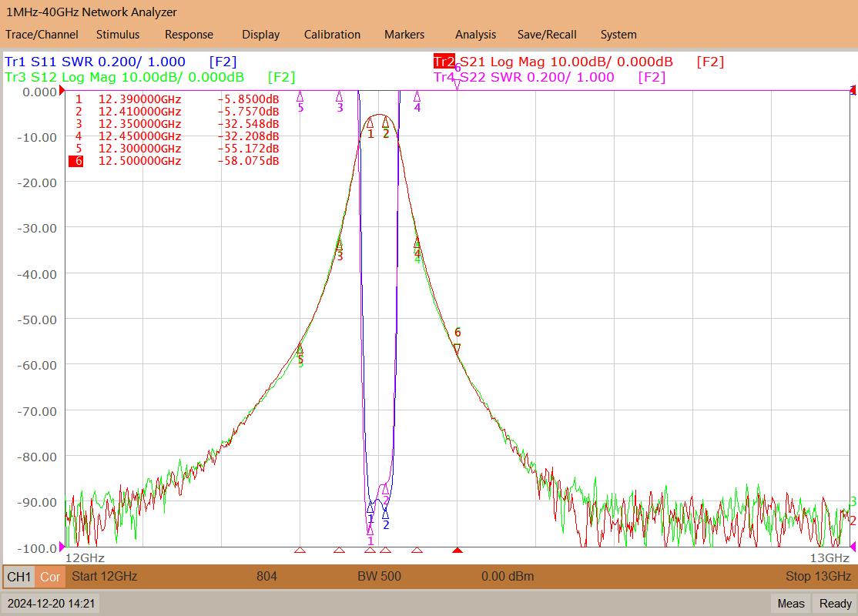Open the Markers menu
Screen dimensions: 858x616
tap(404, 35)
